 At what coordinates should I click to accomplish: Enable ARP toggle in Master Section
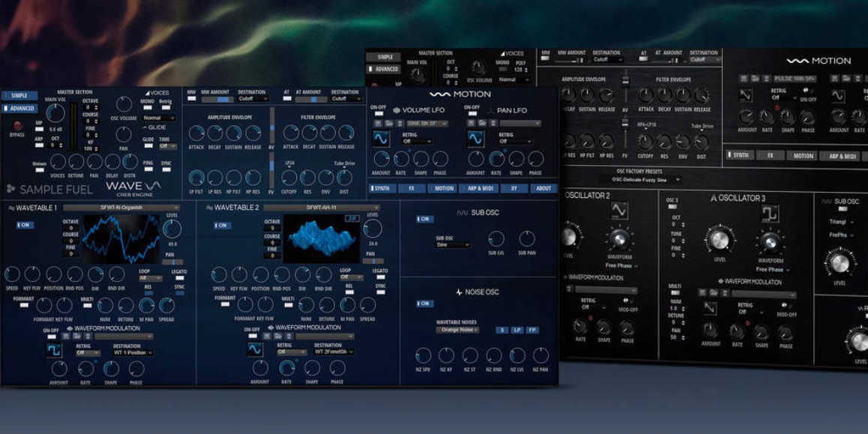39,145
